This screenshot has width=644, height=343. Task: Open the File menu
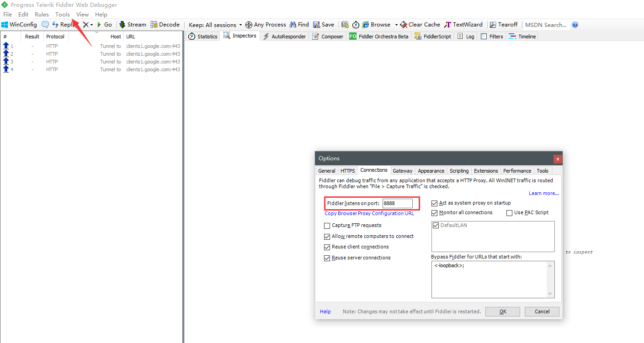click(x=8, y=15)
